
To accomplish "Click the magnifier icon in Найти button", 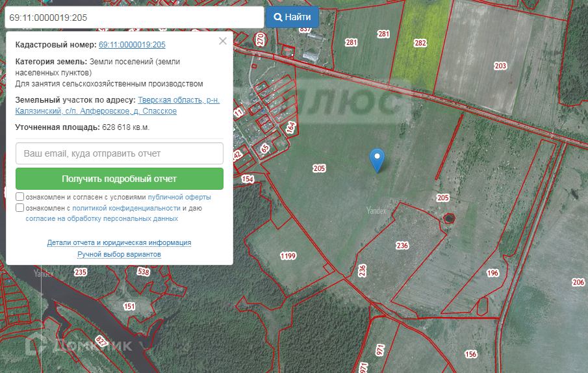I will point(278,18).
